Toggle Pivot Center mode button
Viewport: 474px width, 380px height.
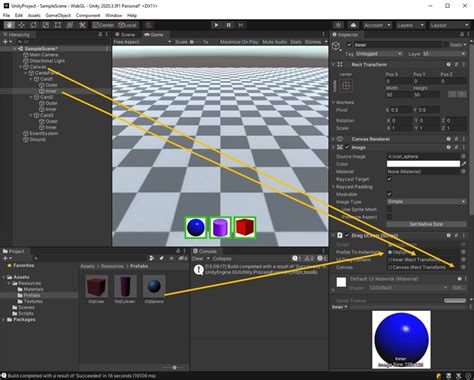click(104, 25)
